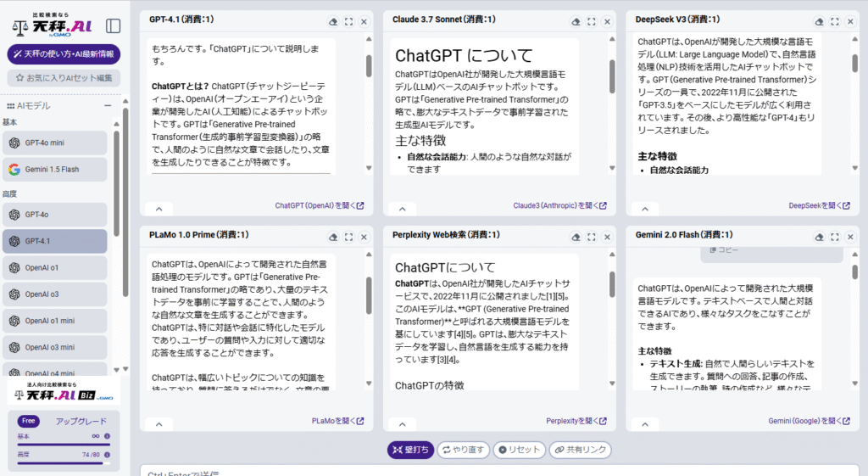Viewport: 868px width, 476px height.
Task: Collapse PLaMo 1.0 Prime panel chevron
Action: point(159,424)
